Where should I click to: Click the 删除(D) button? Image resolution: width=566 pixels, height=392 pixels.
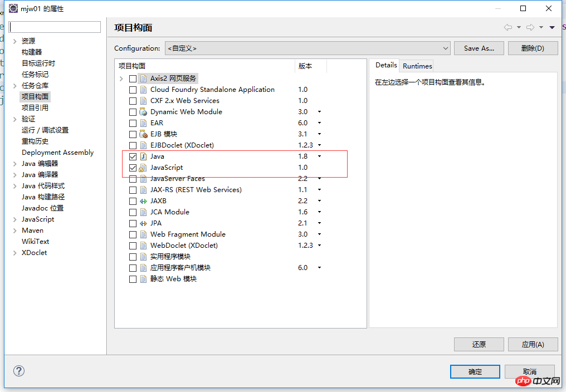[533, 48]
